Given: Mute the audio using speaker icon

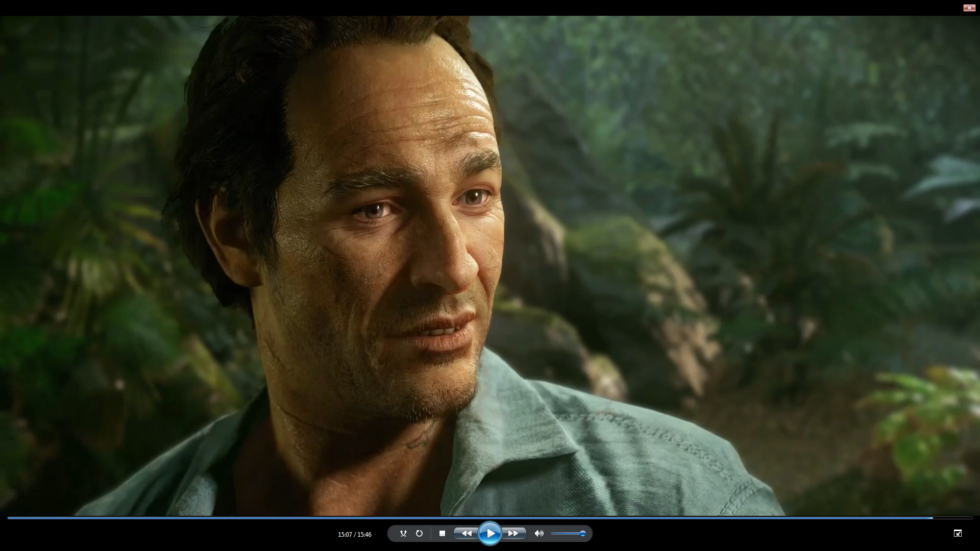Looking at the screenshot, I should click(539, 534).
